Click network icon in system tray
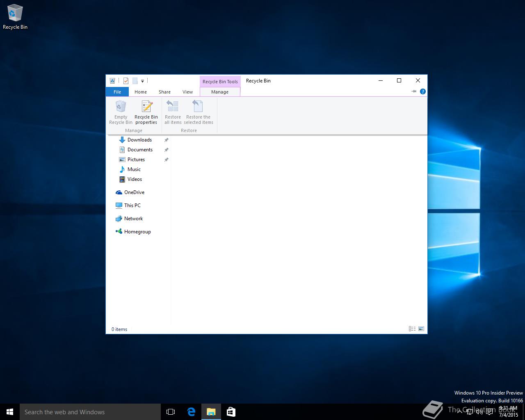Screen dimensions: 525x420 coord(470,412)
